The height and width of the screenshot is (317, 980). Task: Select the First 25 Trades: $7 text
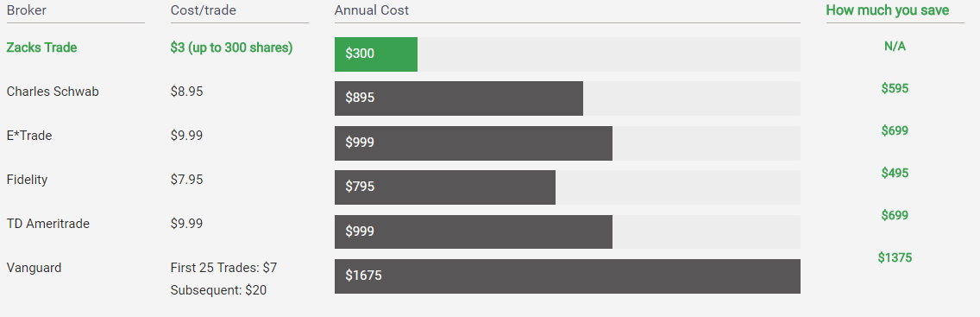pos(223,268)
